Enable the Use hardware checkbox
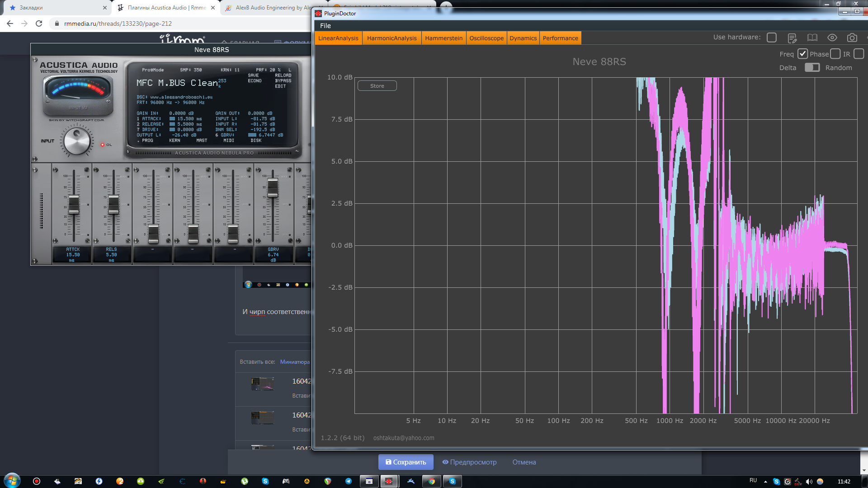This screenshot has width=868, height=488. 772,38
